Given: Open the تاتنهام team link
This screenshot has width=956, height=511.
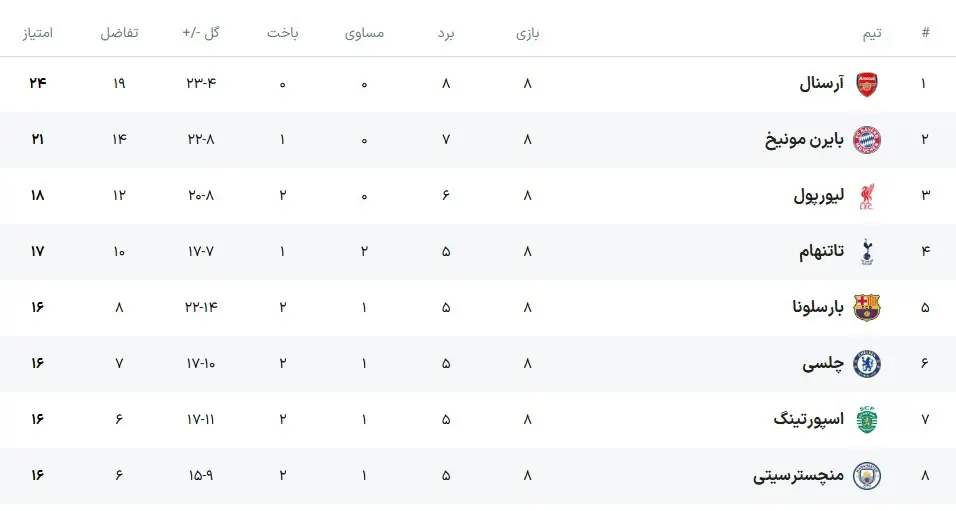Looking at the screenshot, I should 820,252.
